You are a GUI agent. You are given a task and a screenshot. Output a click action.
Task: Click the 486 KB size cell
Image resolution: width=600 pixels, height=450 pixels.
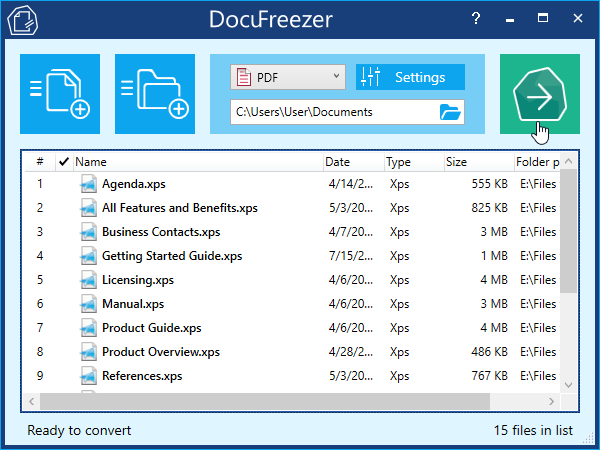pyautogui.click(x=489, y=352)
